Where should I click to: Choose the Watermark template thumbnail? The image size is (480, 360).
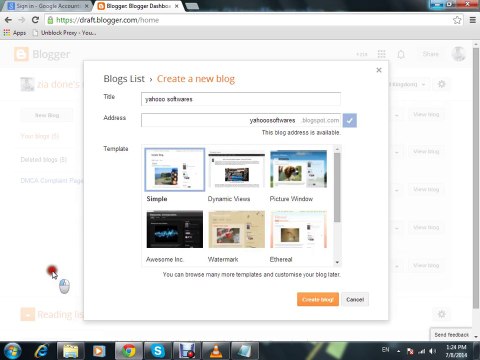236,229
